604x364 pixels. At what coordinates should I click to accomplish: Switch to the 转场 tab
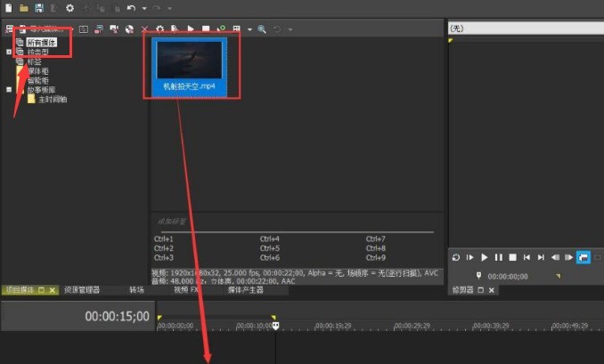coord(137,290)
